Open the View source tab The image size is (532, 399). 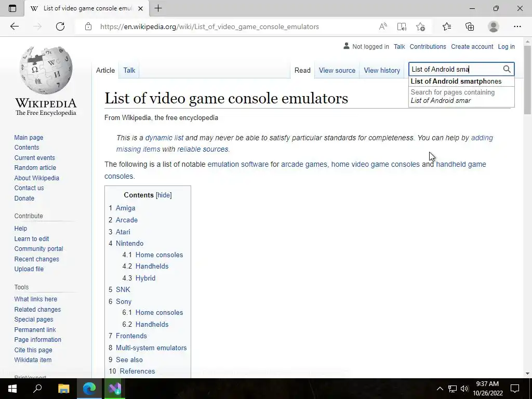337,70
